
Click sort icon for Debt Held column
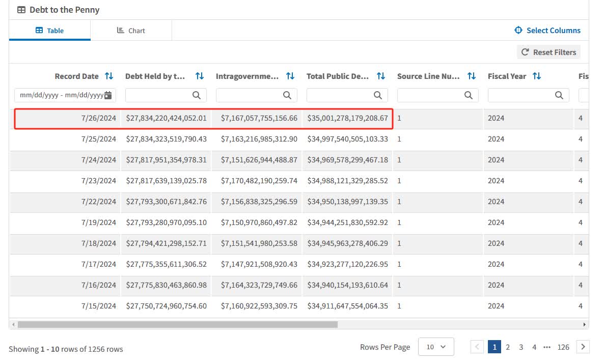coord(200,76)
